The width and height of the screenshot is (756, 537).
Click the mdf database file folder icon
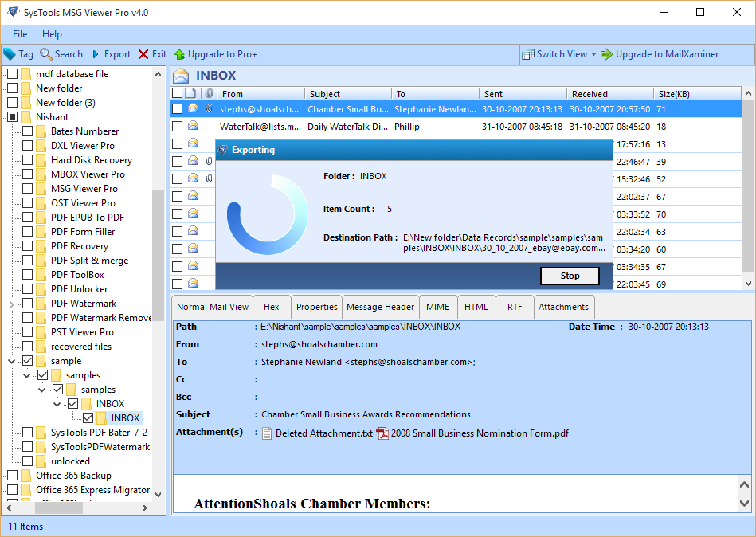tap(26, 74)
